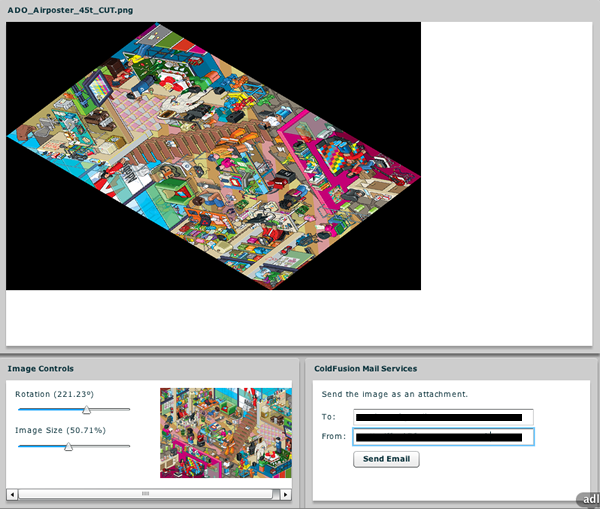Click the Image Size (50.71%) label
The height and width of the screenshot is (509, 600).
click(x=60, y=430)
